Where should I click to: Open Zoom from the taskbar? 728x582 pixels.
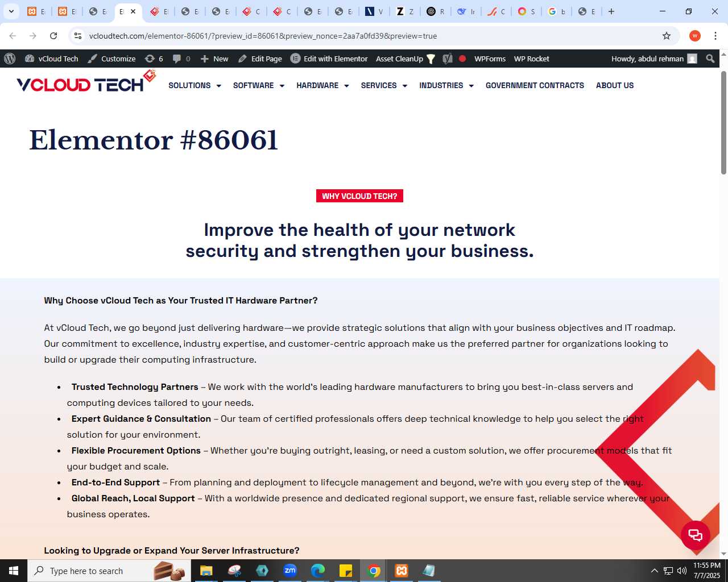290,571
